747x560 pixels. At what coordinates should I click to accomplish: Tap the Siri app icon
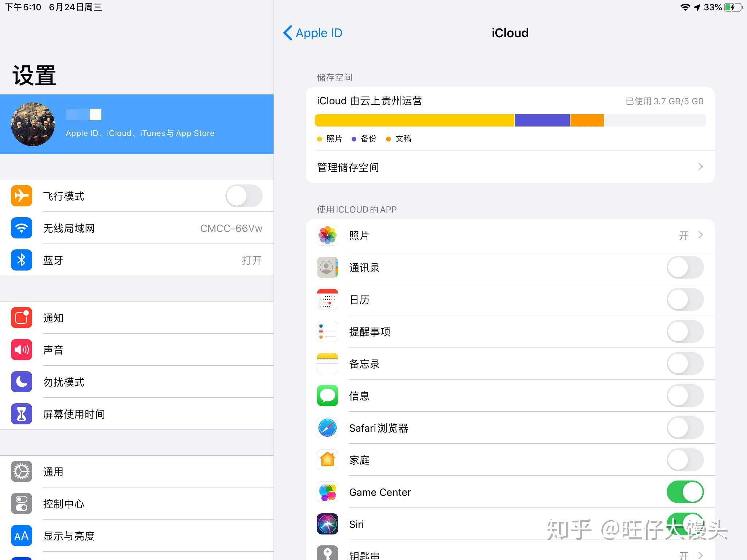click(328, 524)
